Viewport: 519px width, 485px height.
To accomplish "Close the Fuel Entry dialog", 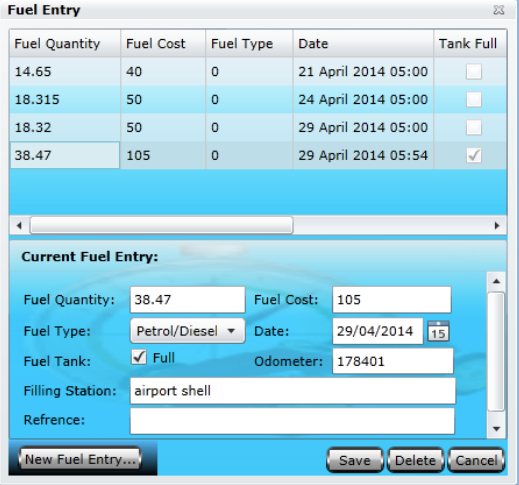I will tap(499, 10).
